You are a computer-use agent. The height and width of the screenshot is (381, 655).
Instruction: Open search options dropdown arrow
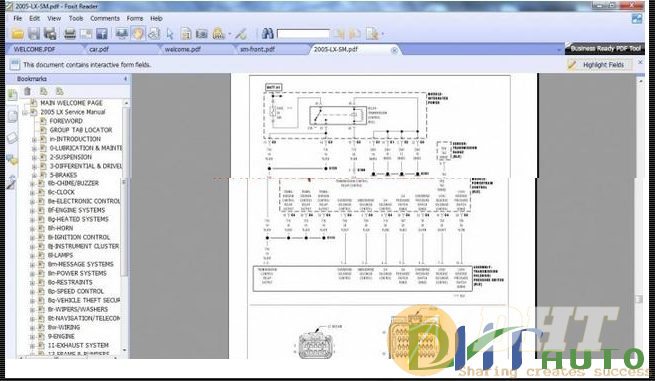pos(382,34)
